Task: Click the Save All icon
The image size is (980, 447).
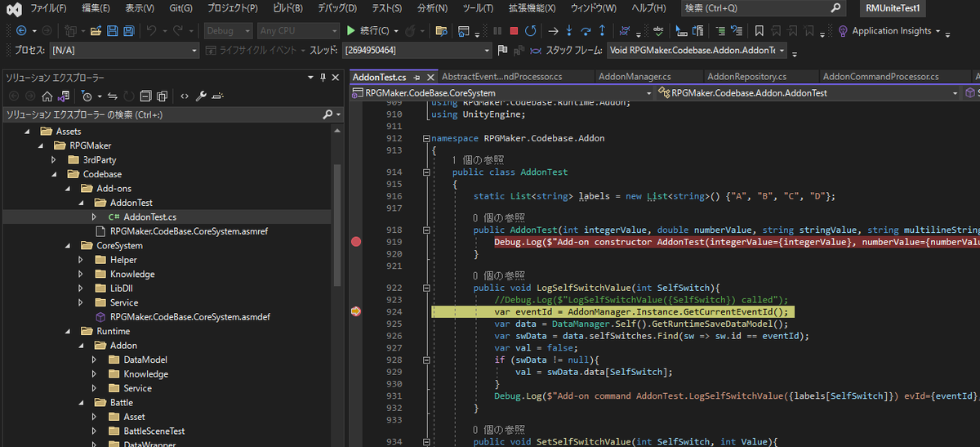Action: (129, 31)
